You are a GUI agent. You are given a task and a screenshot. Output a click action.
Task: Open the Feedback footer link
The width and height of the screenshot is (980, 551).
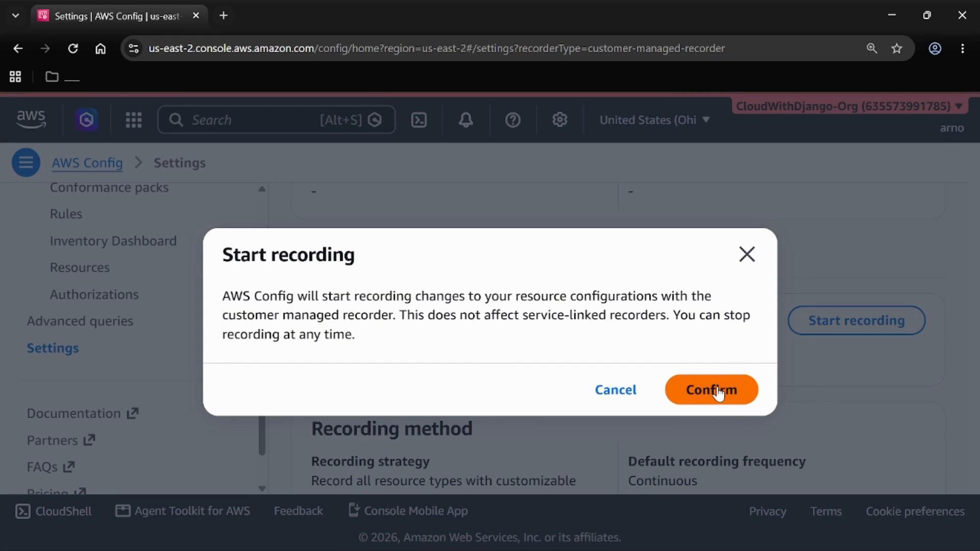(x=299, y=511)
